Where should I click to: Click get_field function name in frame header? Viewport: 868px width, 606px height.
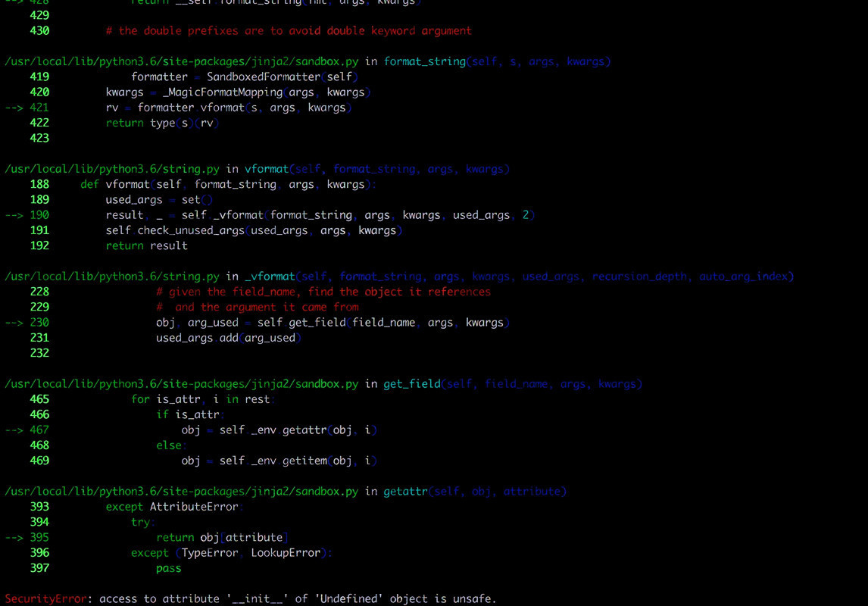[411, 384]
